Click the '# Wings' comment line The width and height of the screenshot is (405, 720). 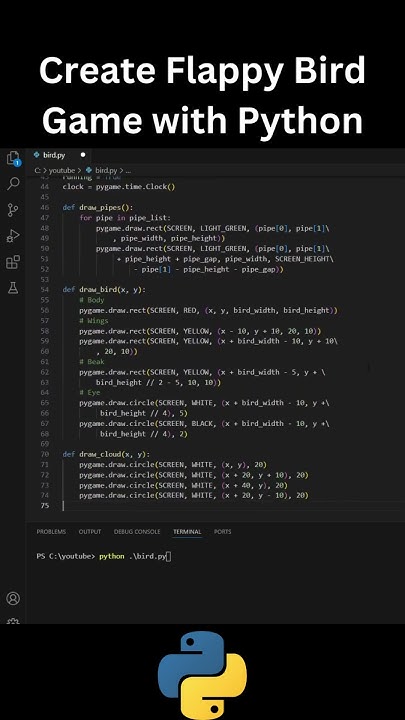pyautogui.click(x=94, y=321)
